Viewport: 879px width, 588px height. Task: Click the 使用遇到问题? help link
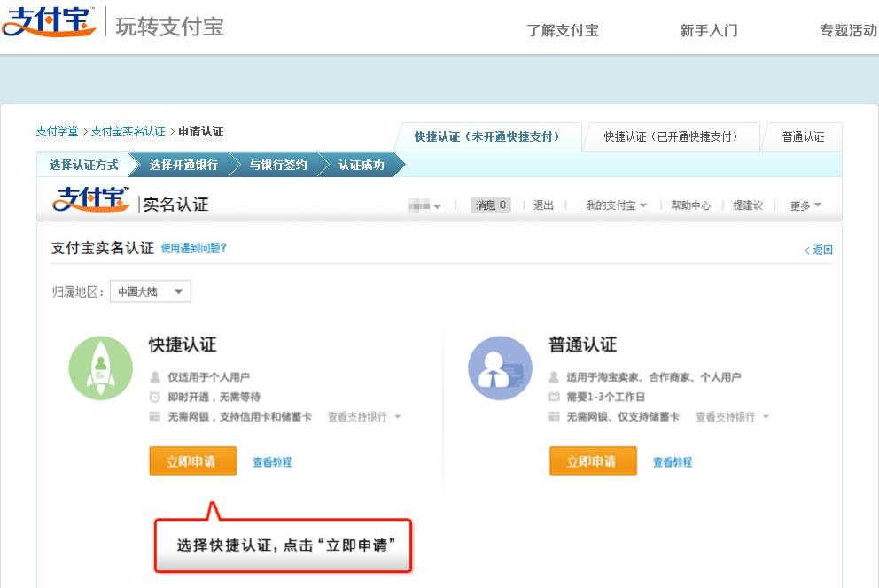(193, 248)
